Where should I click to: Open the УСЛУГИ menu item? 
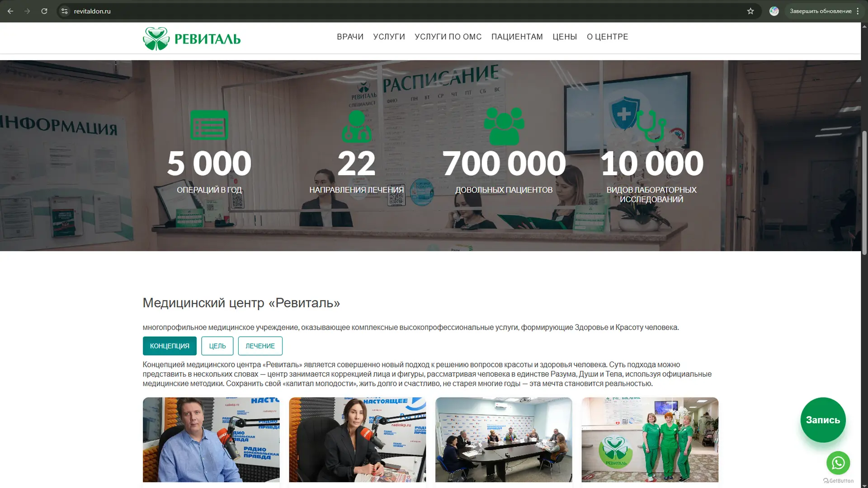pos(389,37)
